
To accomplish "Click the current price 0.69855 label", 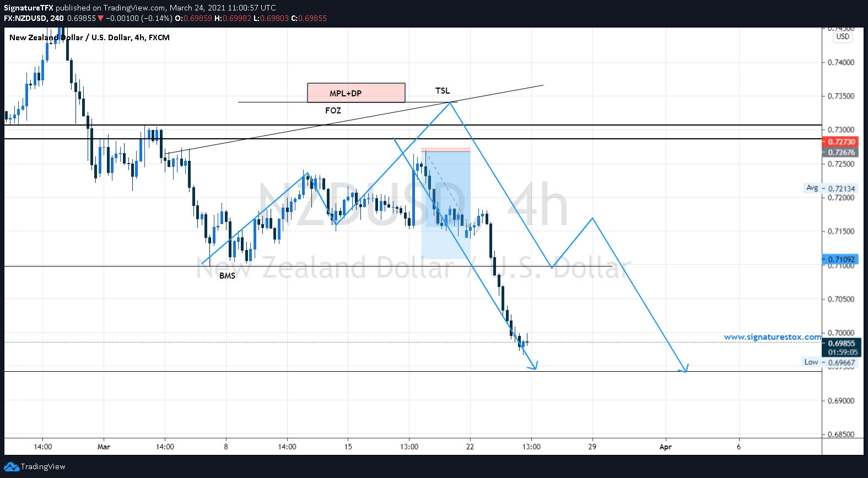I will click(x=841, y=343).
